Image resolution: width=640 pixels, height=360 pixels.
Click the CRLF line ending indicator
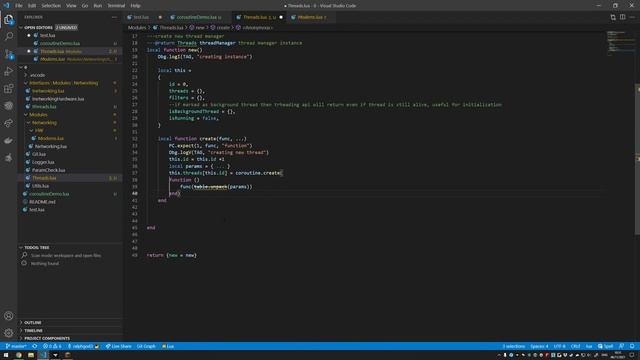pos(576,346)
